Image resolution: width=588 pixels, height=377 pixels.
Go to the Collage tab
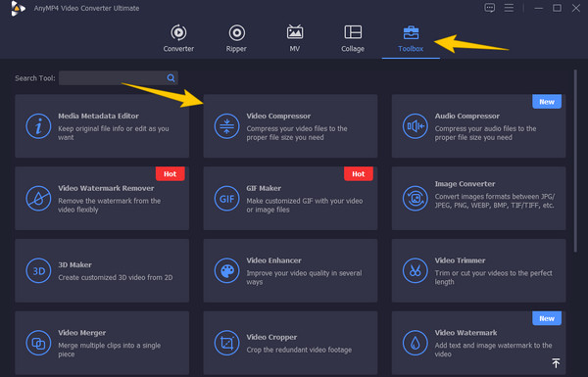pos(353,38)
